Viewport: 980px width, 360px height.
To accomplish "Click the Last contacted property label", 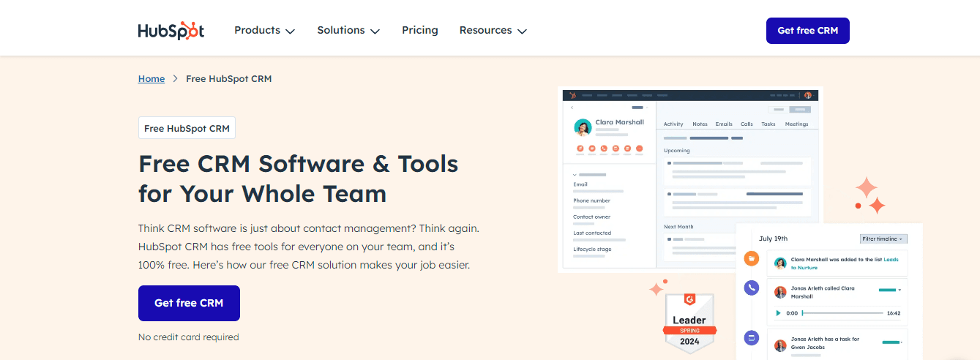I will click(592, 233).
